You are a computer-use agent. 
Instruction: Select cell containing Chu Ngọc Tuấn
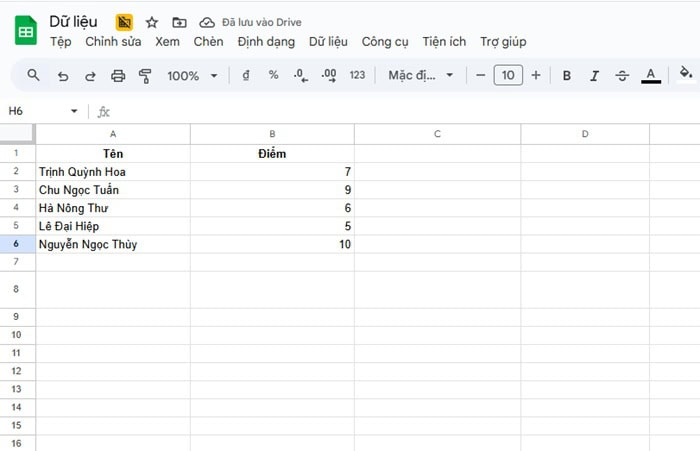click(x=112, y=190)
